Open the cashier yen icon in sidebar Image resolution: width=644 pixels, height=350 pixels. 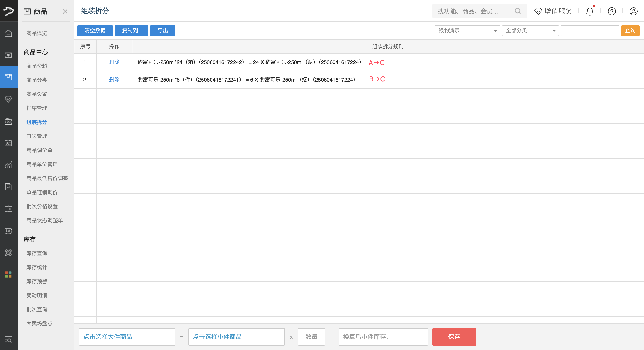9,55
